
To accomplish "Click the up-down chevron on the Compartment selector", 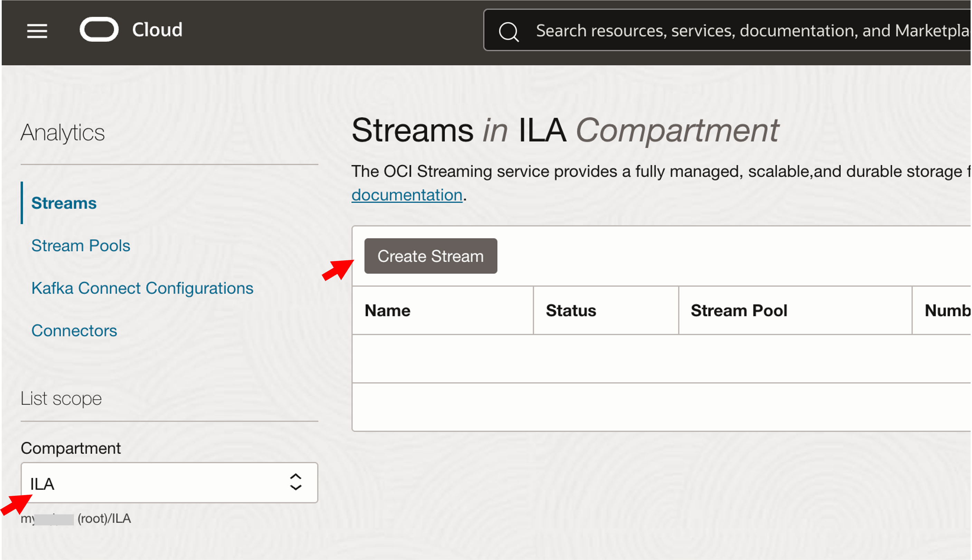I will pyautogui.click(x=295, y=482).
